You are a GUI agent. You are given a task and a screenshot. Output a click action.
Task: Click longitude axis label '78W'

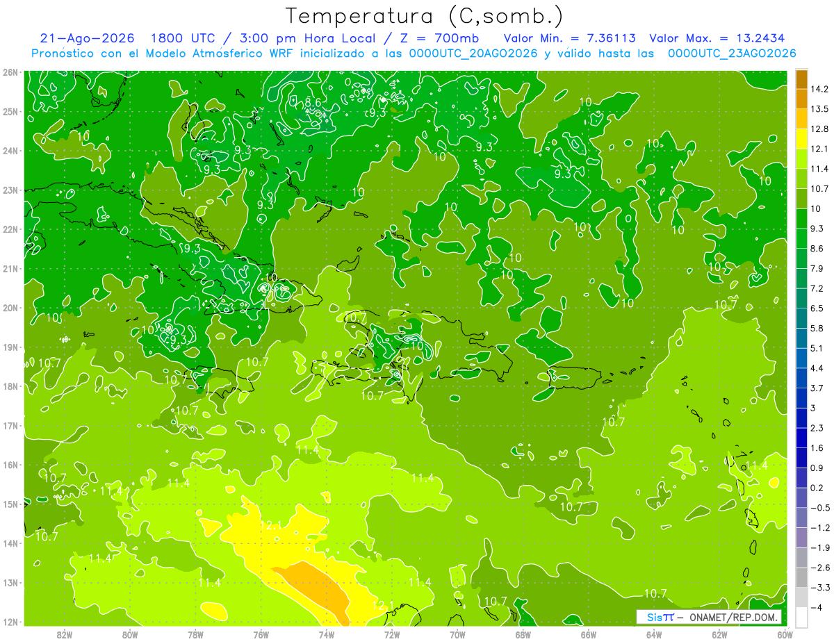point(195,634)
